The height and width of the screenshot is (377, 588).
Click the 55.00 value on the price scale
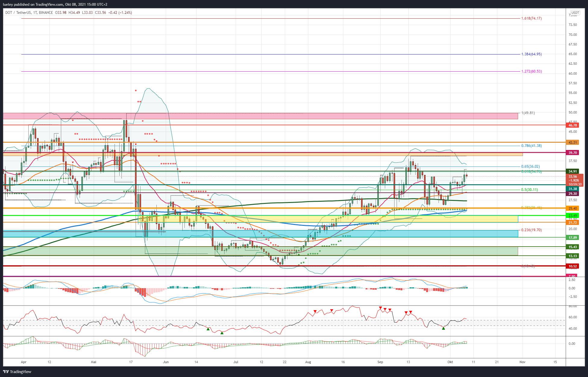click(573, 93)
